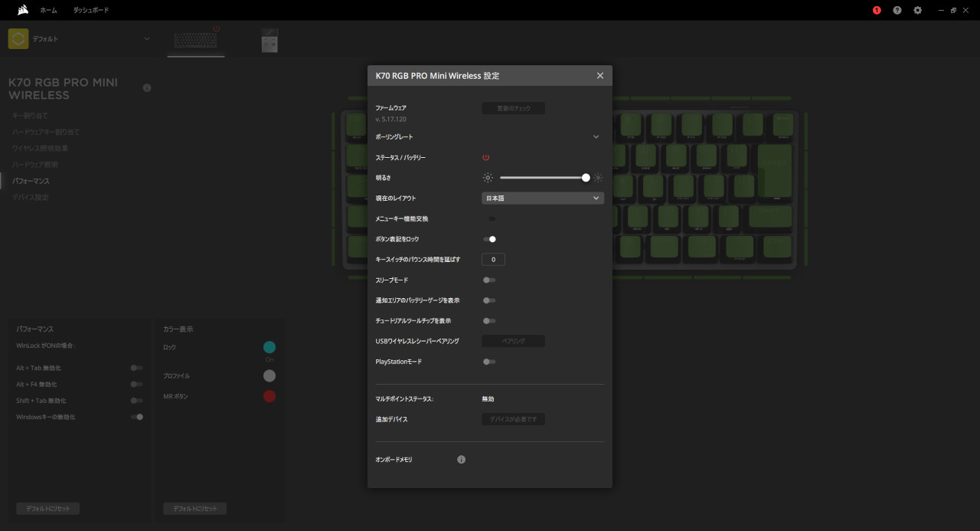Toggle メニューキー機能交換 switch

(x=490, y=218)
